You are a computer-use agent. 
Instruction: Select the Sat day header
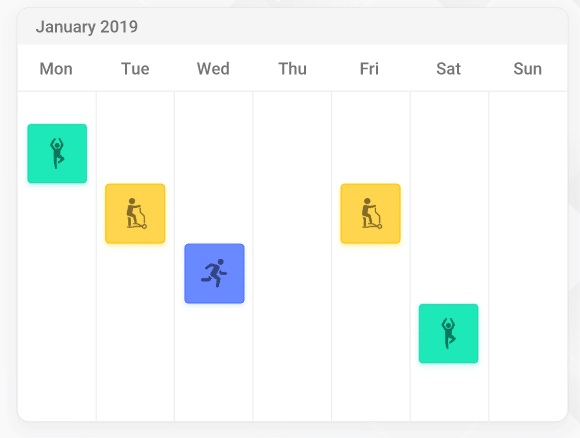point(449,69)
